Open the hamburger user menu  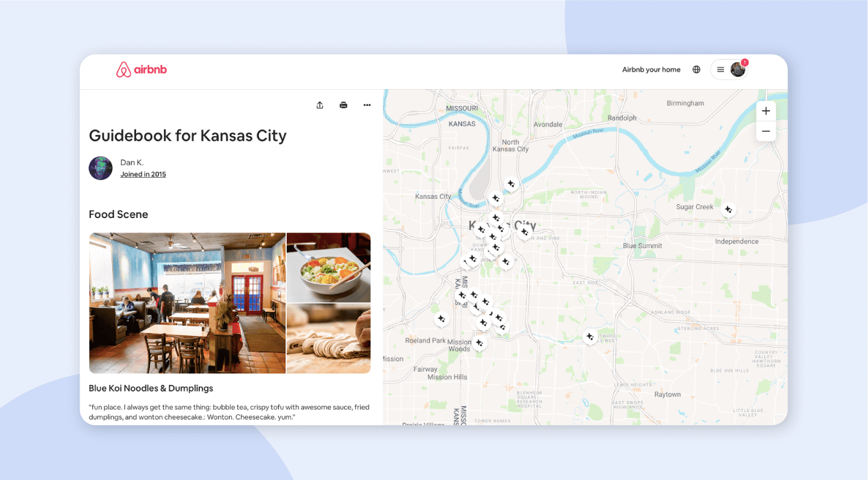[x=720, y=70]
